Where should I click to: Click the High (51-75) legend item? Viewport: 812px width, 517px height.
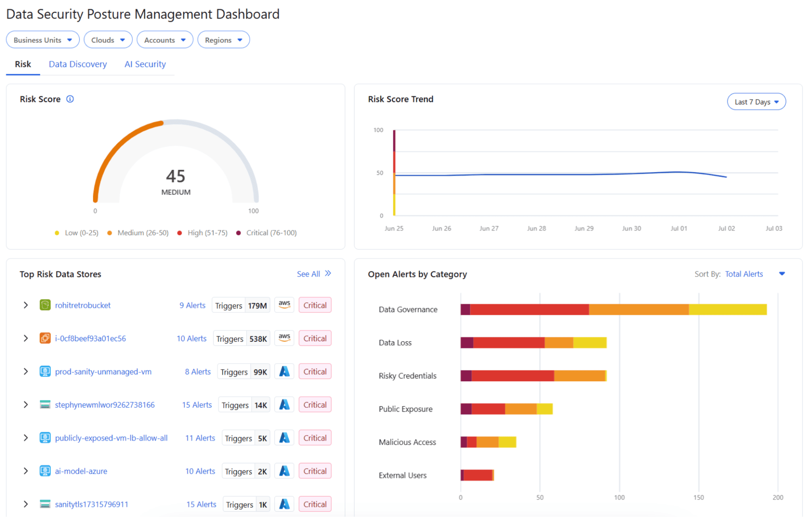pyautogui.click(x=202, y=233)
